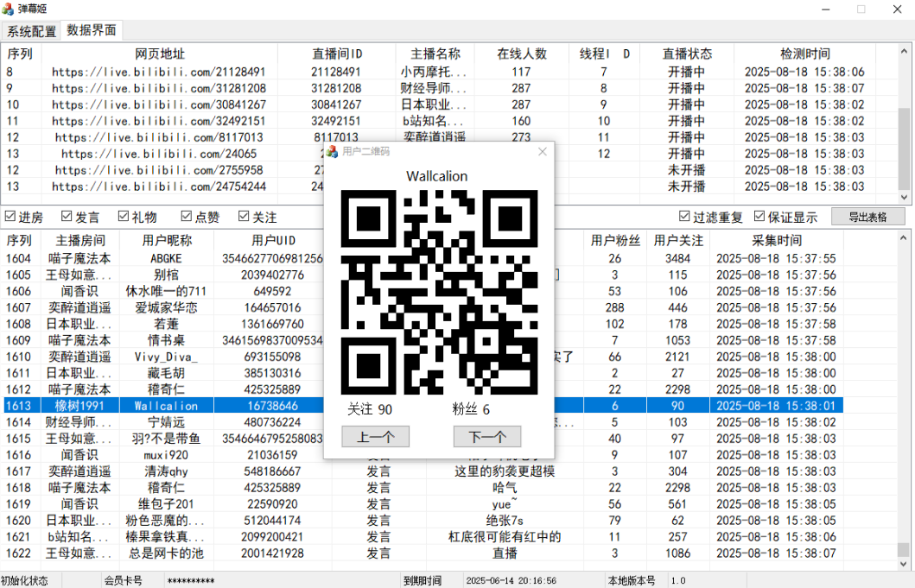Image resolution: width=915 pixels, height=588 pixels.
Task: Select URL row live.bilibili.com/32492151
Action: pos(159,121)
